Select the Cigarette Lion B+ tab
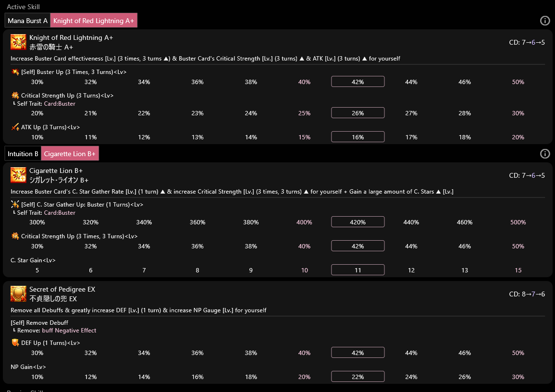The width and height of the screenshot is (555, 392). click(x=70, y=154)
